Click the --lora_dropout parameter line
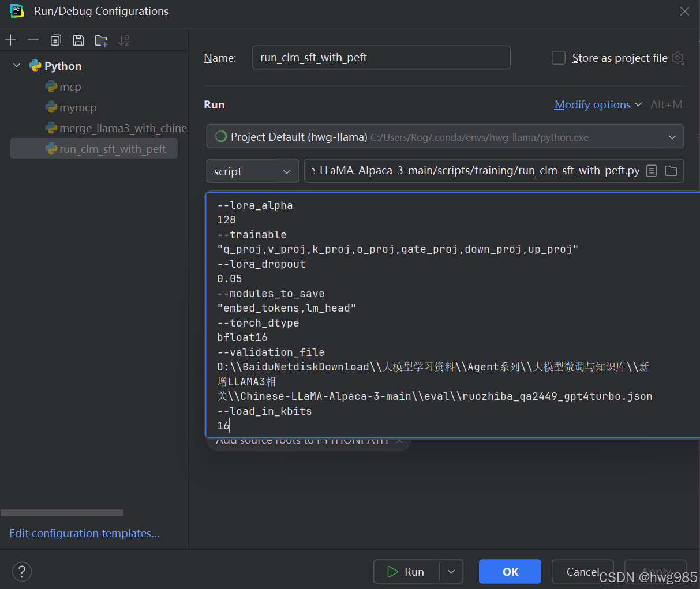The image size is (700, 589). pyautogui.click(x=261, y=264)
